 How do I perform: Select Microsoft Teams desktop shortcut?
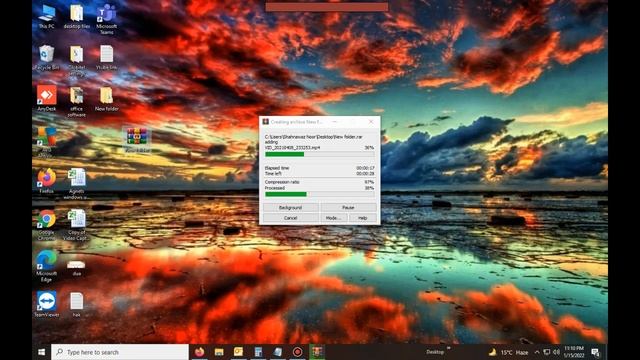tap(107, 19)
